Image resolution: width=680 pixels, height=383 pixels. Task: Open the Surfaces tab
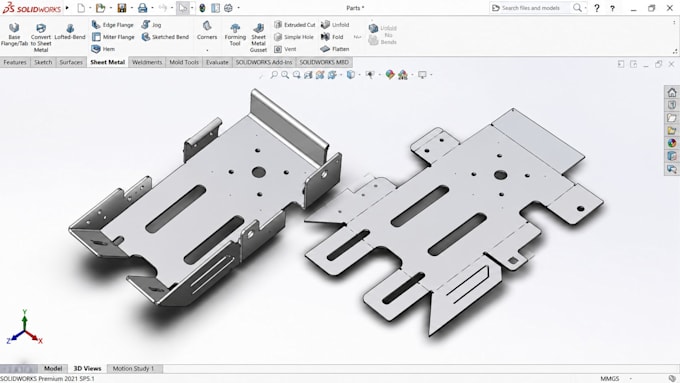71,62
